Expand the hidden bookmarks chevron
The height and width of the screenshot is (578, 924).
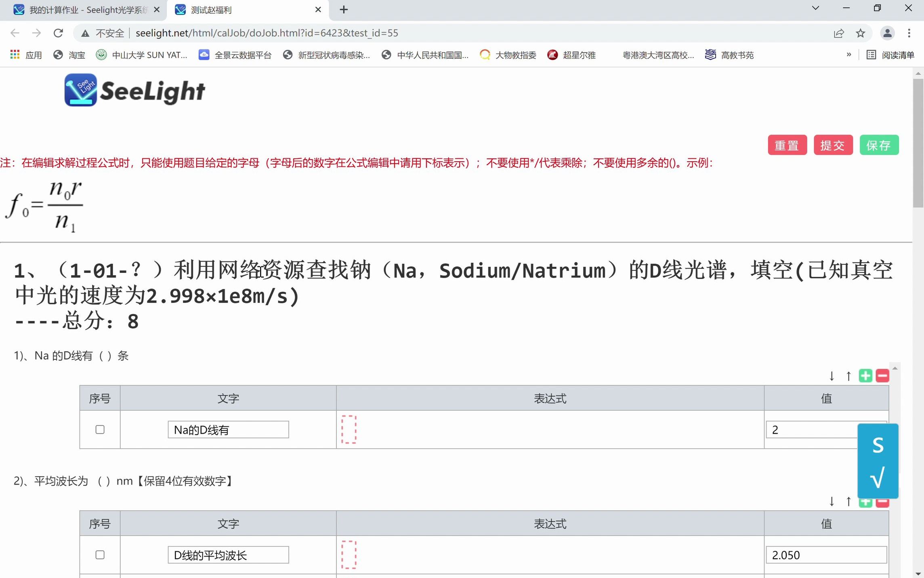pos(849,55)
